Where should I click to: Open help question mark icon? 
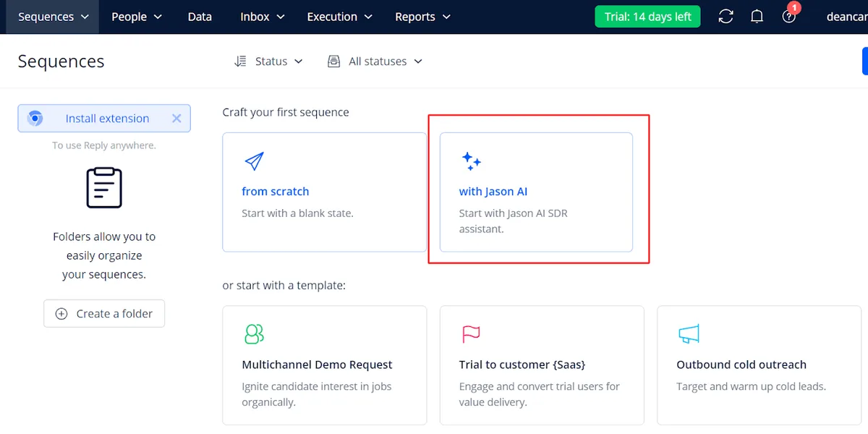click(x=789, y=17)
